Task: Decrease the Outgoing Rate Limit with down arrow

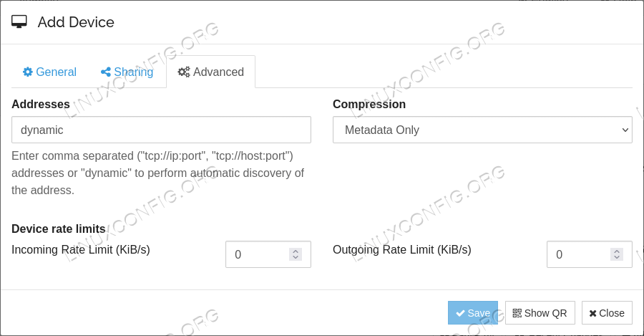Action: (617, 257)
